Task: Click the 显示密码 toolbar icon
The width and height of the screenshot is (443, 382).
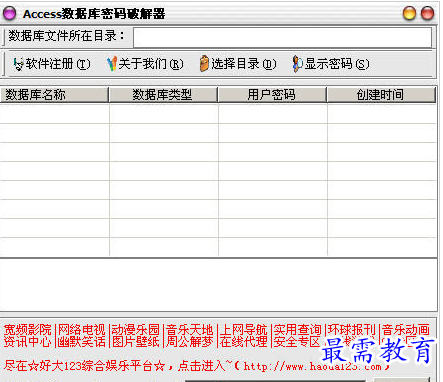Action: pyautogui.click(x=297, y=64)
